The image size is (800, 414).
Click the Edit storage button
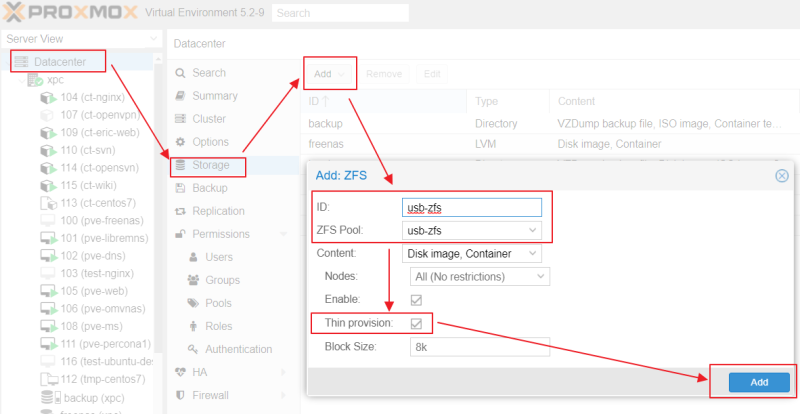pos(432,74)
